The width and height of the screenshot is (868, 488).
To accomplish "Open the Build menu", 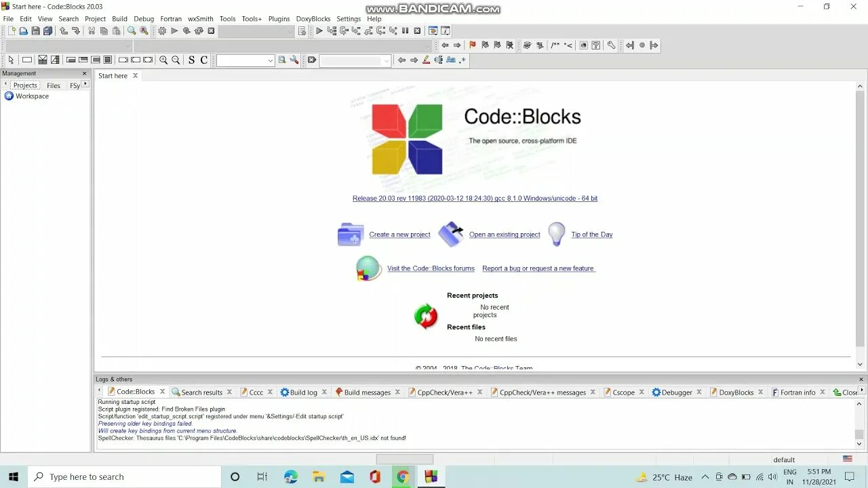I will 119,19.
